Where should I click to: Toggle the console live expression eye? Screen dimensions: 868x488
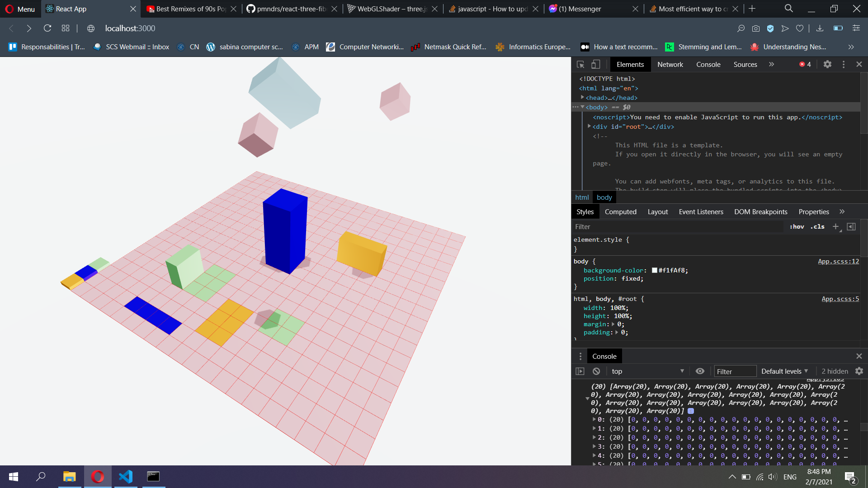point(700,371)
